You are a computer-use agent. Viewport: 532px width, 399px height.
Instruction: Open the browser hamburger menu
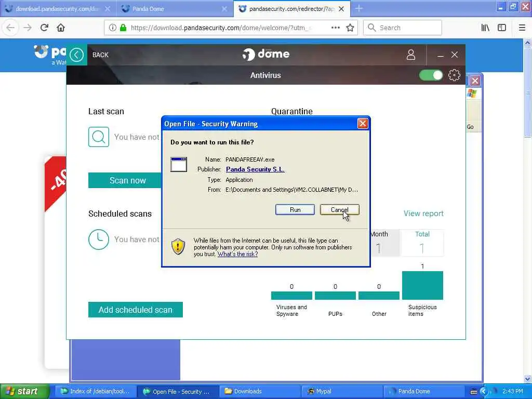point(522,28)
